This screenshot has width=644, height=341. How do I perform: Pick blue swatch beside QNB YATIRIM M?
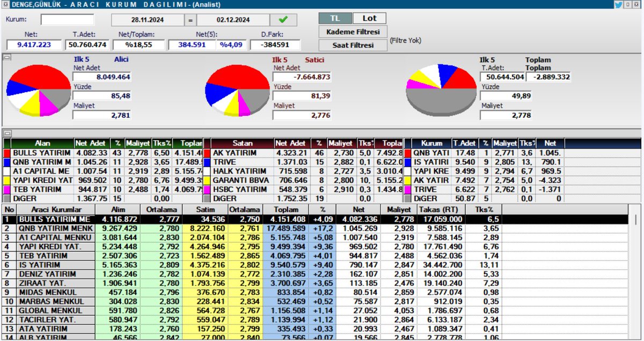pyautogui.click(x=6, y=162)
